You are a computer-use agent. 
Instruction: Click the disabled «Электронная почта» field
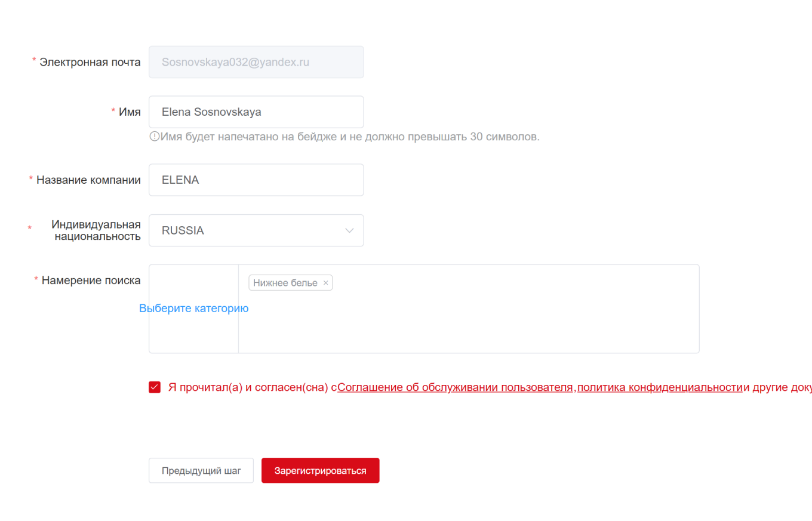(x=256, y=61)
